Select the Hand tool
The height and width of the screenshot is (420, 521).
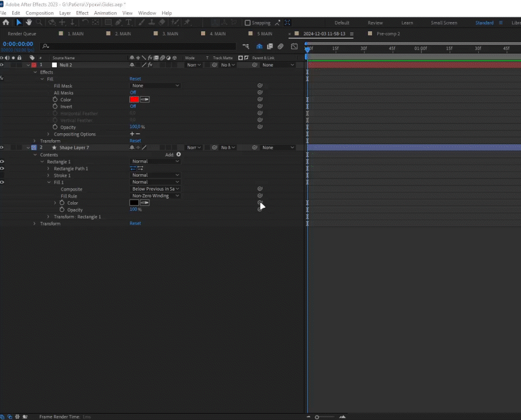(x=29, y=23)
